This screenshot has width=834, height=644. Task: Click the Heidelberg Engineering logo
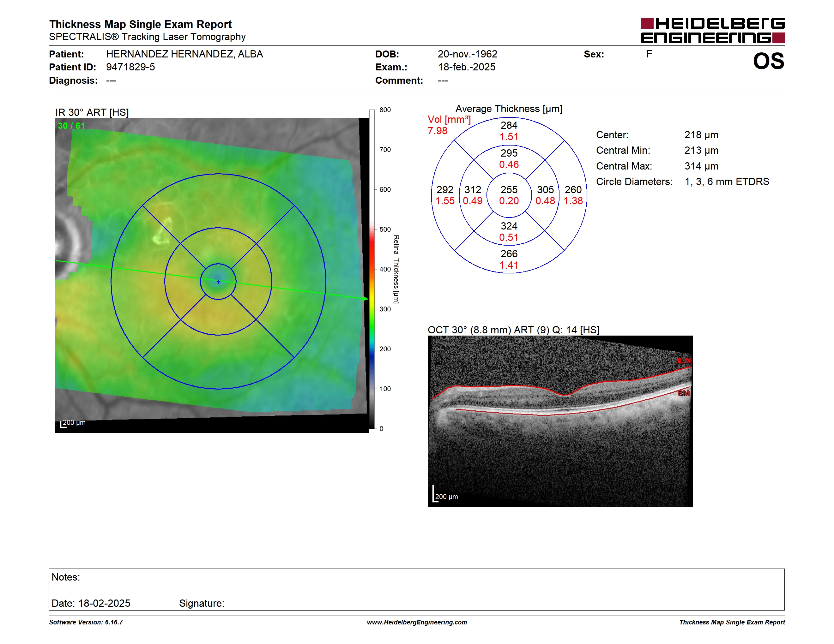(713, 31)
